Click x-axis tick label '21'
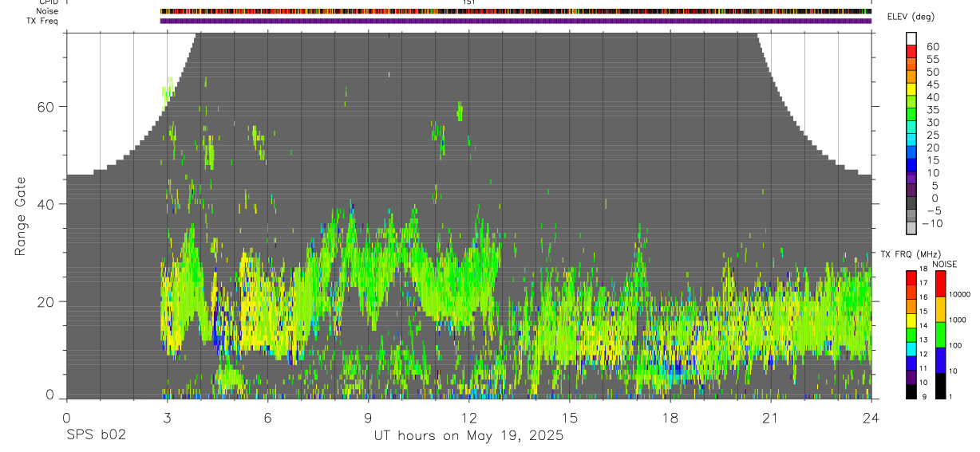This screenshot has width=980, height=452. coord(771,418)
